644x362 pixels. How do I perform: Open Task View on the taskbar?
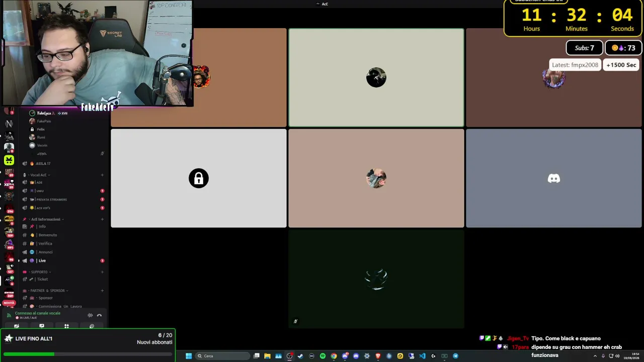pyautogui.click(x=257, y=356)
